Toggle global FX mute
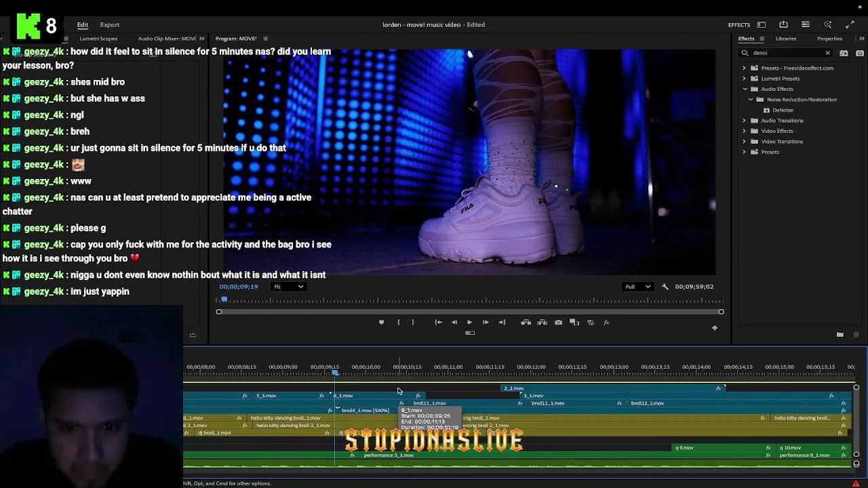This screenshot has height=488, width=868. point(607,323)
